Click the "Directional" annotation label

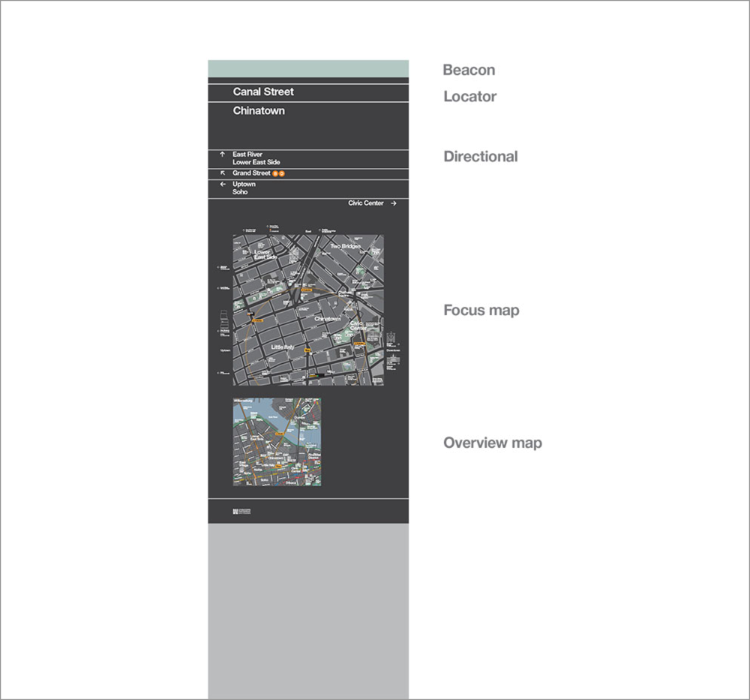coord(480,157)
